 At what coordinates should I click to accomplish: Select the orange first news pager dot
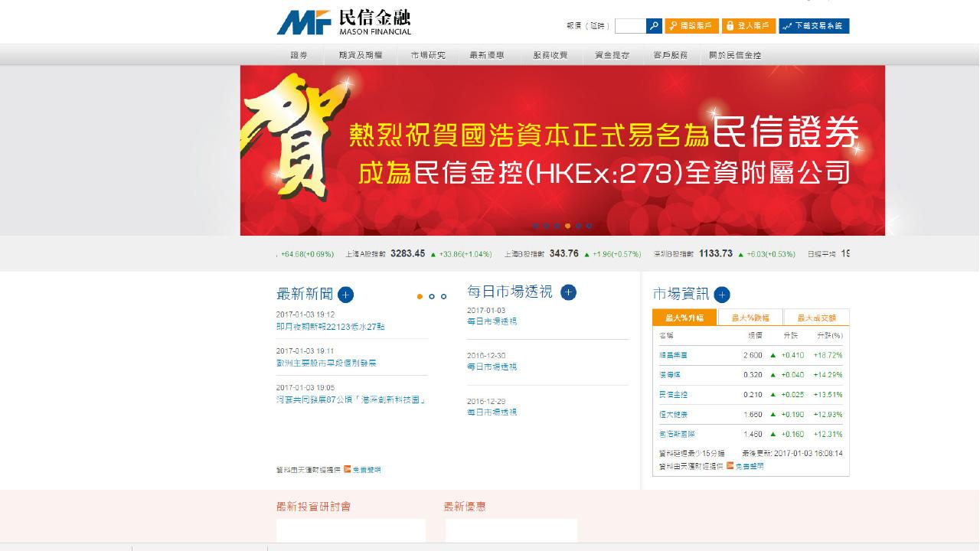click(420, 296)
